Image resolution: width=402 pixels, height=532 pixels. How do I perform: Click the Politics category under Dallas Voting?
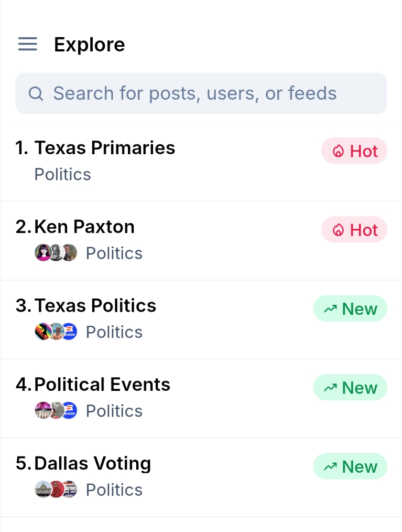(x=114, y=490)
